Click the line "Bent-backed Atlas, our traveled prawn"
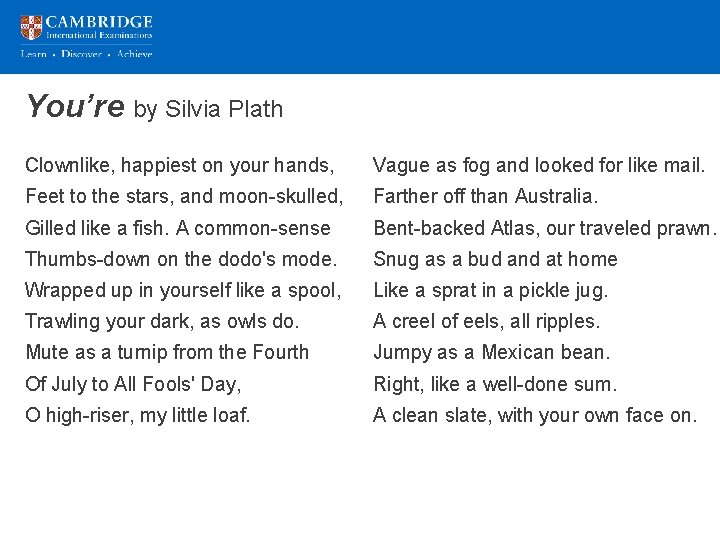Screen dimensions: 720x540 point(545,228)
